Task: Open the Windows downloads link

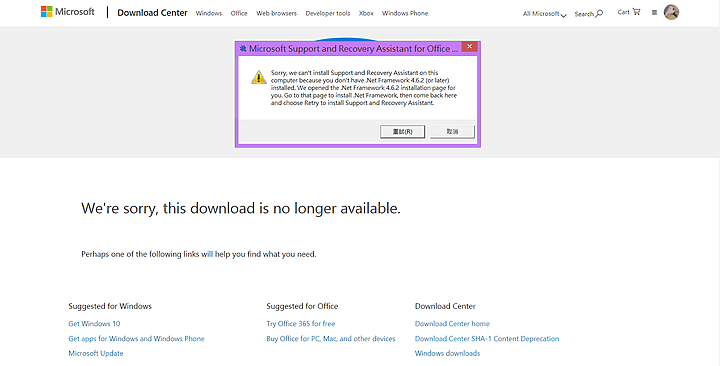Action: (447, 353)
